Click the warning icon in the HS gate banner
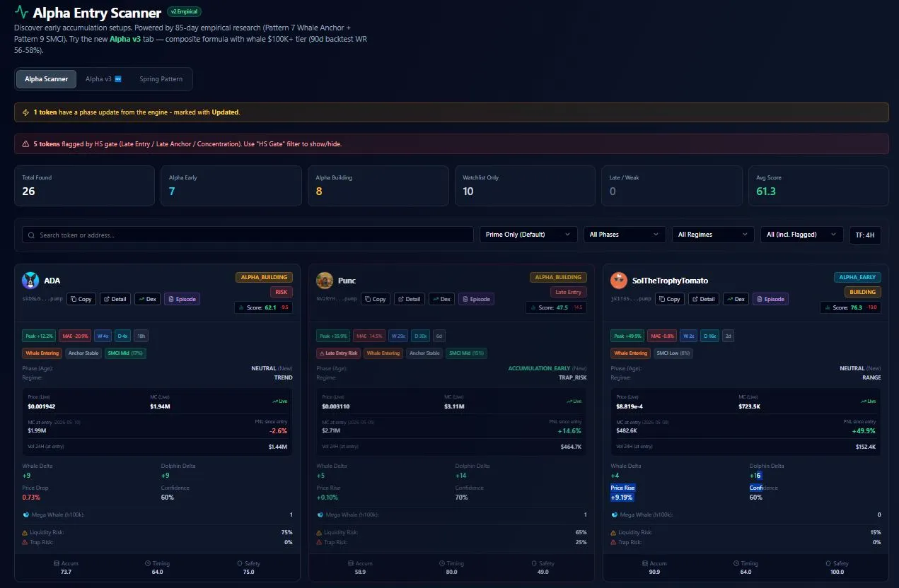Screen dimensions: 899x588 [25, 144]
